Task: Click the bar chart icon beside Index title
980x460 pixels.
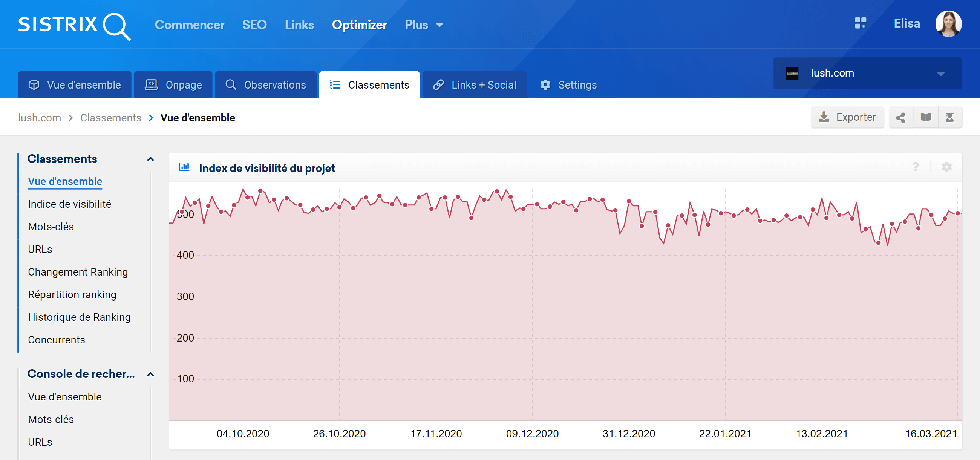Action: [x=184, y=167]
